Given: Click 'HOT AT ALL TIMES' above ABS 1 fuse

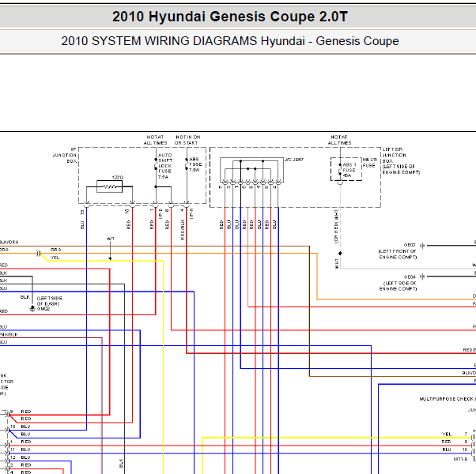Looking at the screenshot, I should [339, 140].
